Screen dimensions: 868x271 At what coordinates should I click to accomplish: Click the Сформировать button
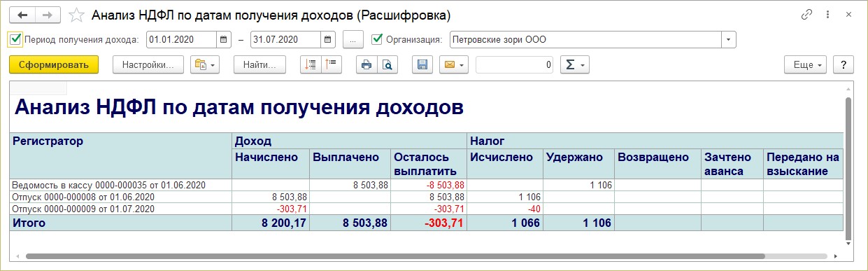54,64
